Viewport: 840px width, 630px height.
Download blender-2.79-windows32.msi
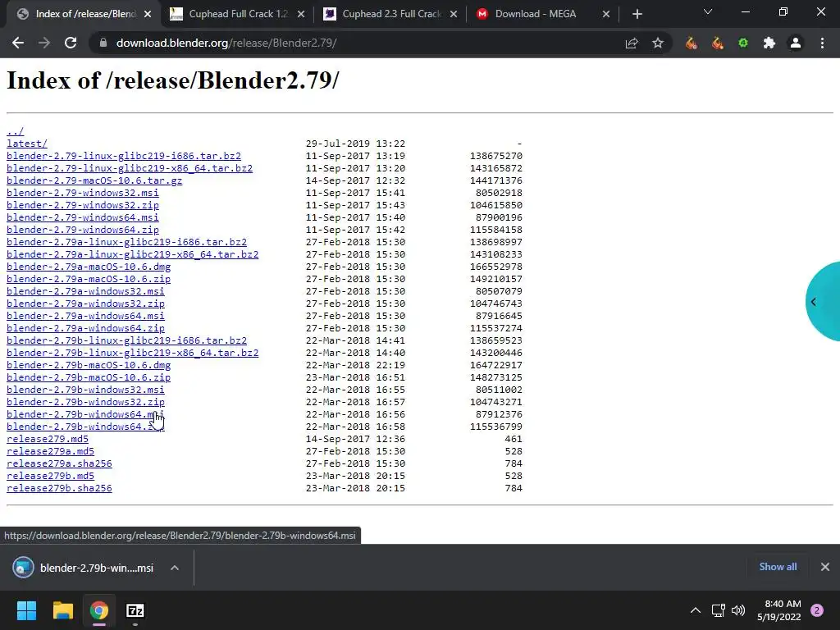click(83, 193)
